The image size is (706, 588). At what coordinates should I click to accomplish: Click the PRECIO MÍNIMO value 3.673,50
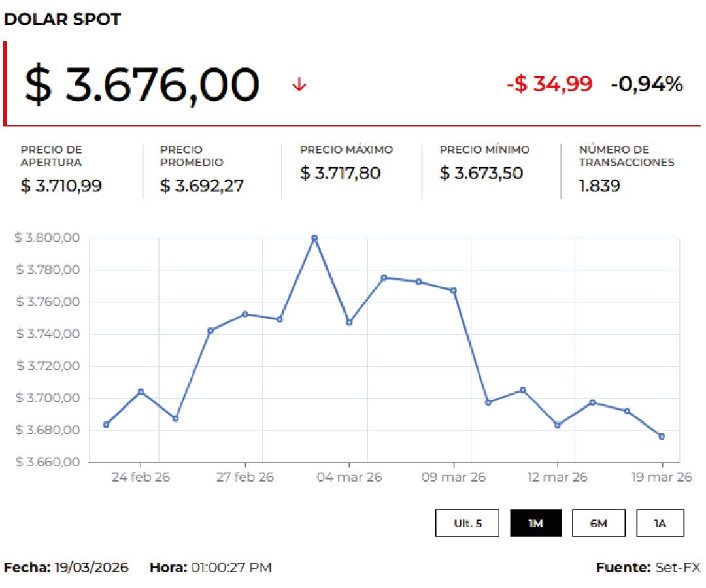pos(482,173)
